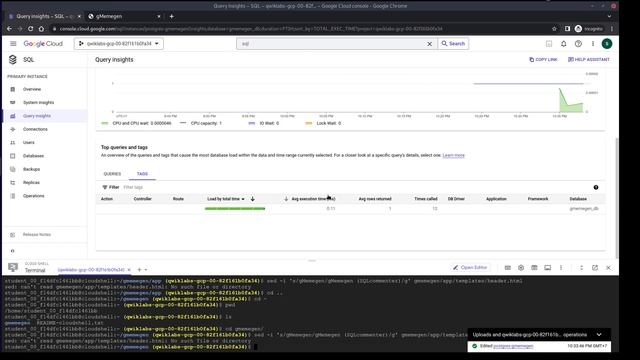Switch to the gMemegen browser tab

click(109, 16)
